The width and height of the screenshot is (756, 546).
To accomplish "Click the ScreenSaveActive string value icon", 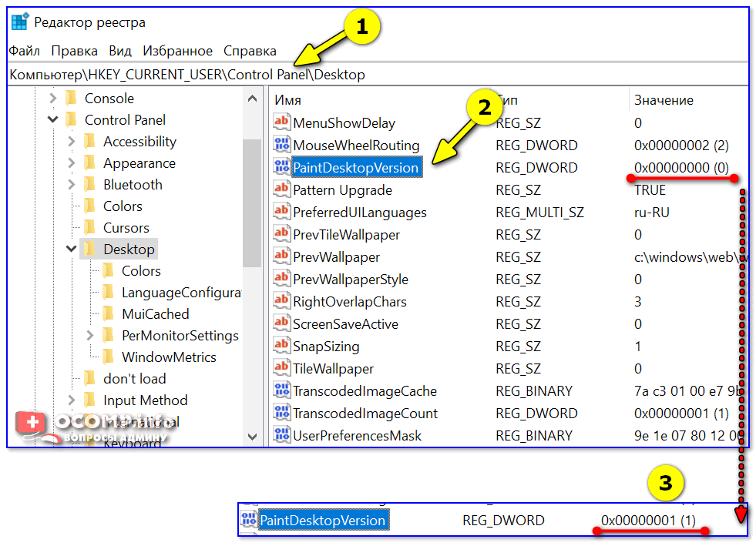I will tap(281, 324).
